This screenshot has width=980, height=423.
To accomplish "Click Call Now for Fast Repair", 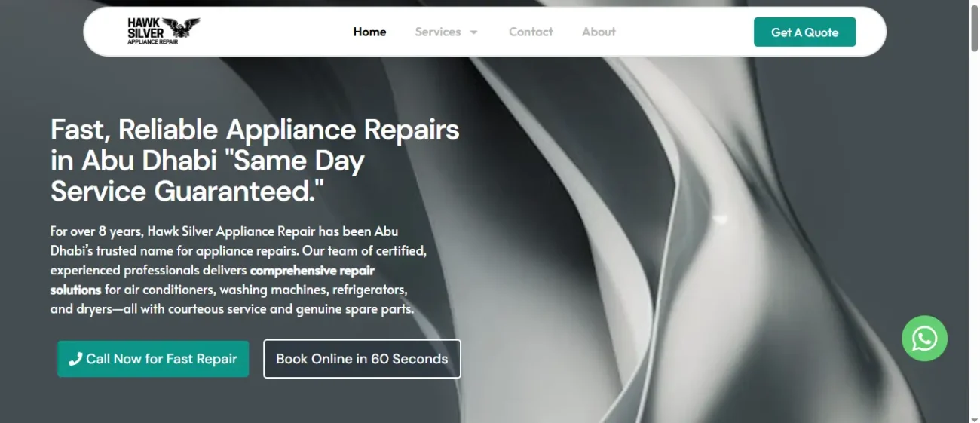I will click(153, 359).
